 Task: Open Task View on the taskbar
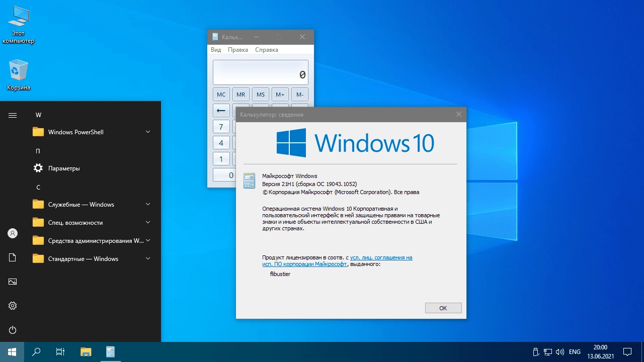point(60,351)
